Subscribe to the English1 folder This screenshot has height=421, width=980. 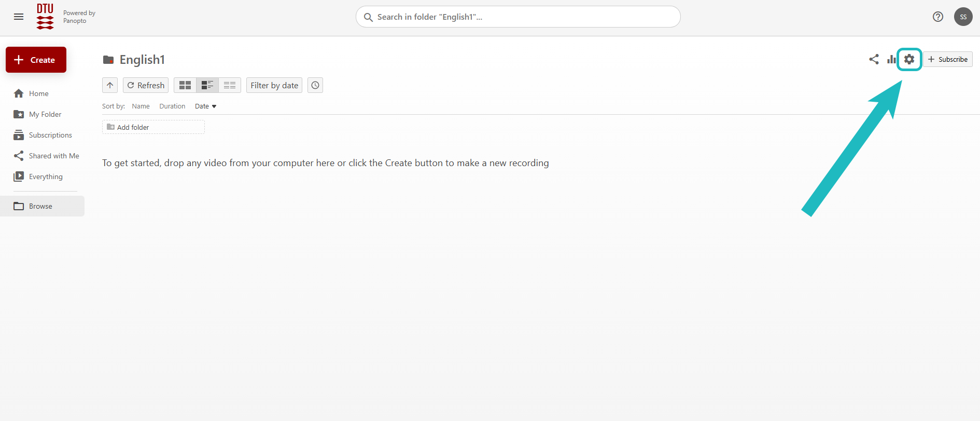(x=947, y=59)
